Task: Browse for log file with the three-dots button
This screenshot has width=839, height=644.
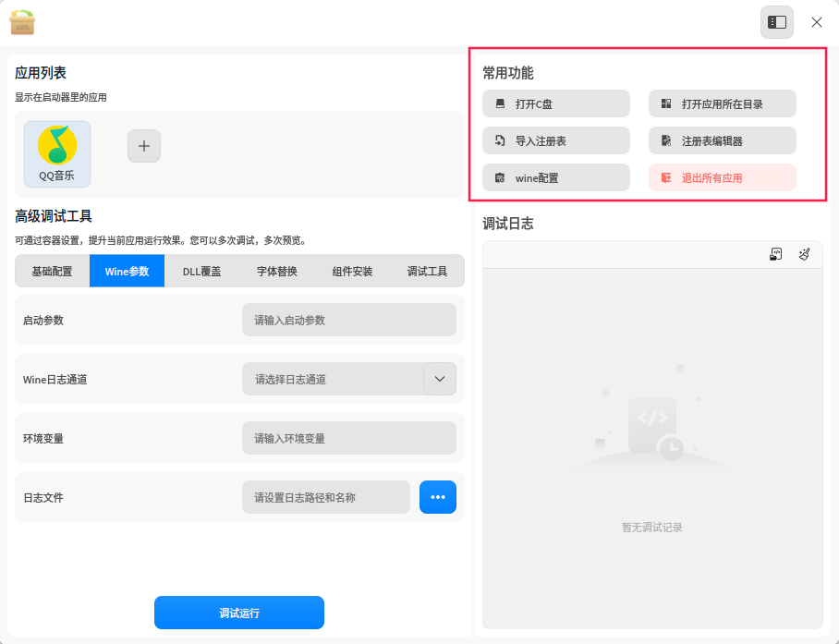Action: click(438, 497)
